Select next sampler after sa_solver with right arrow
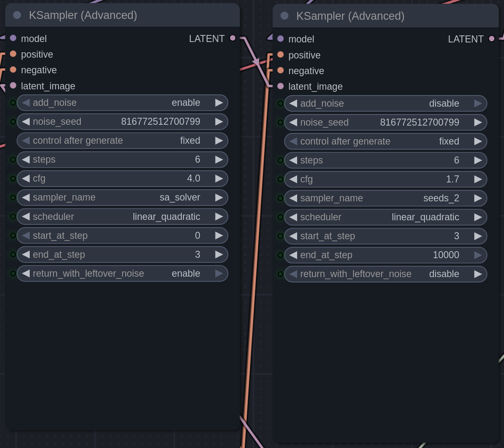 (x=219, y=198)
